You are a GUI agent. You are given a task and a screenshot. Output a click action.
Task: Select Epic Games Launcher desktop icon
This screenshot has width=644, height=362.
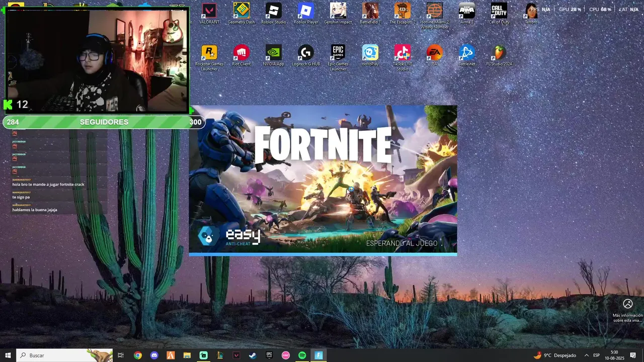pyautogui.click(x=338, y=58)
